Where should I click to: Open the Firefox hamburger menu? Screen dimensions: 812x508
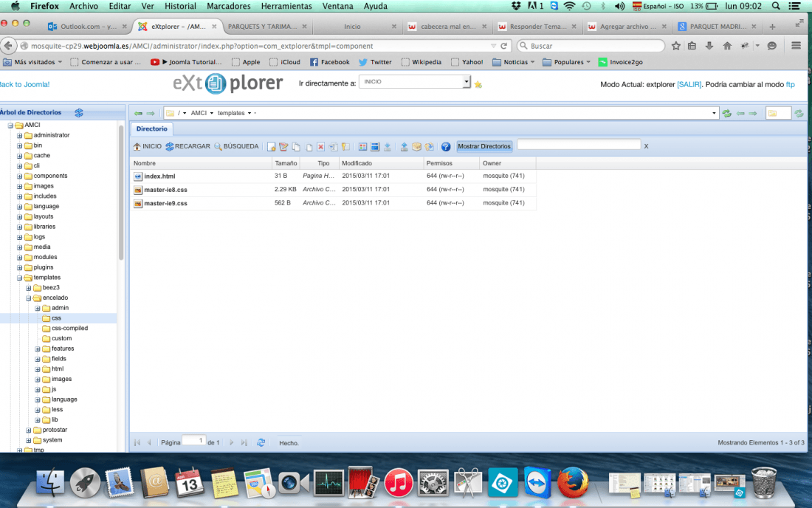click(796, 46)
